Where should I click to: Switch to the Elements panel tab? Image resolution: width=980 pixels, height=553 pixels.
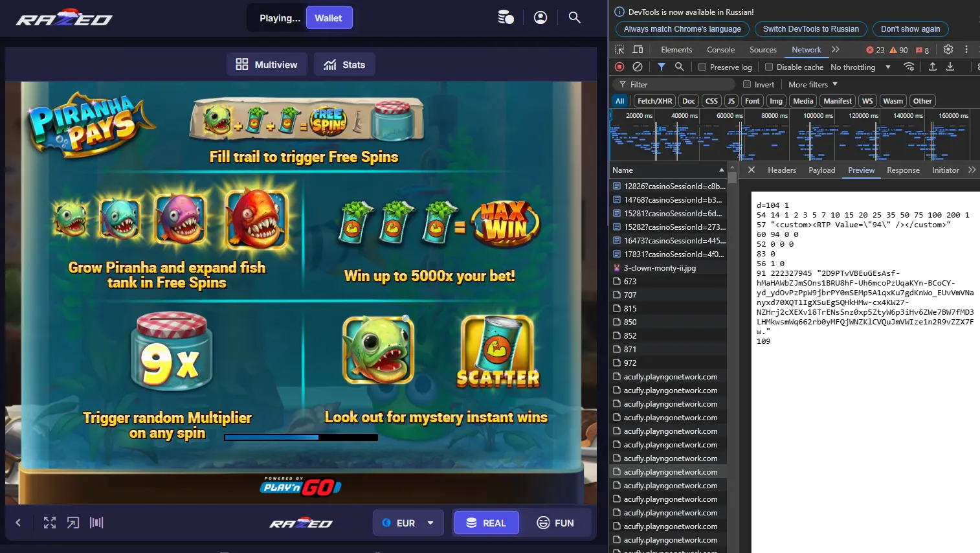pos(676,49)
